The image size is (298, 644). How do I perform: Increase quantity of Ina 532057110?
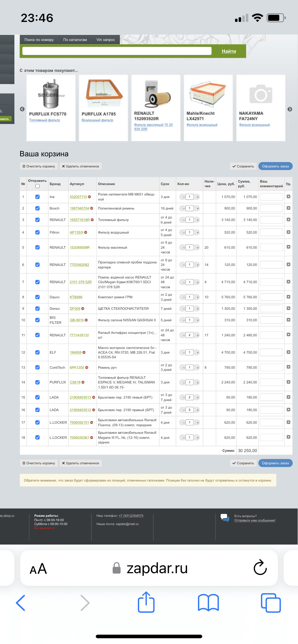198,197
